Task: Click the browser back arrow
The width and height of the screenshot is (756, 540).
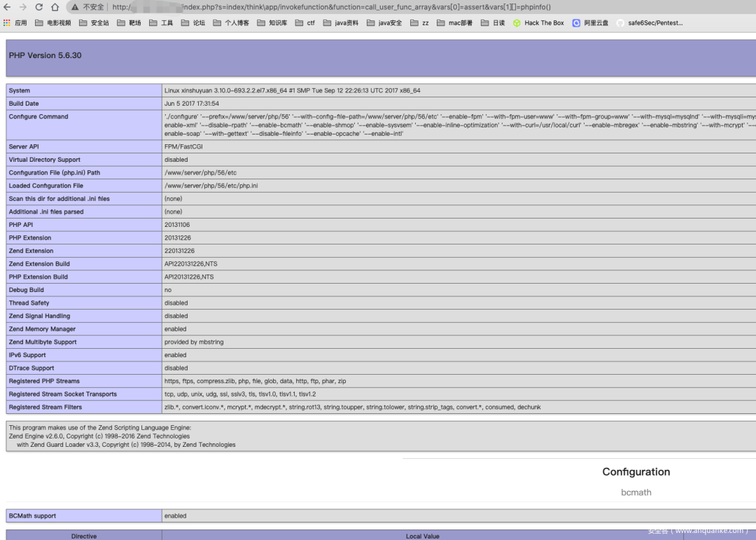Action: 7,7
